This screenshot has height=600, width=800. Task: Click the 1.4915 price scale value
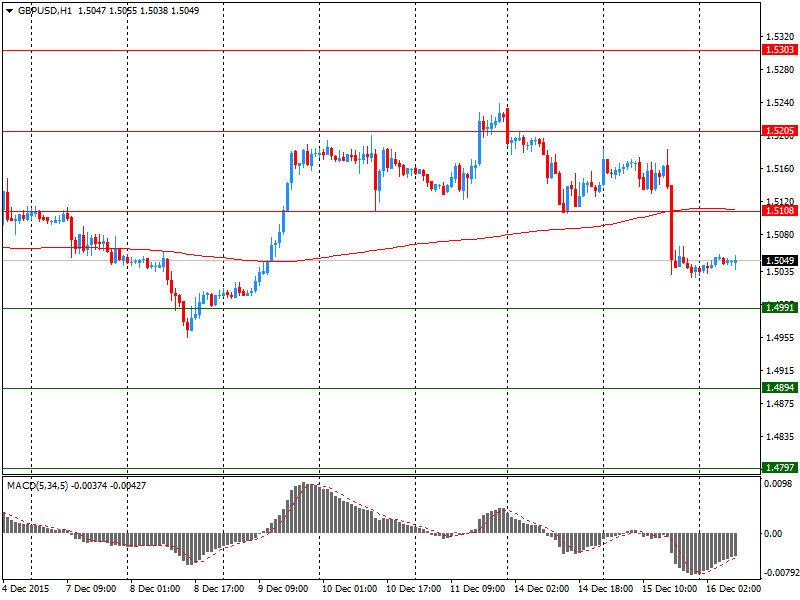(780, 371)
